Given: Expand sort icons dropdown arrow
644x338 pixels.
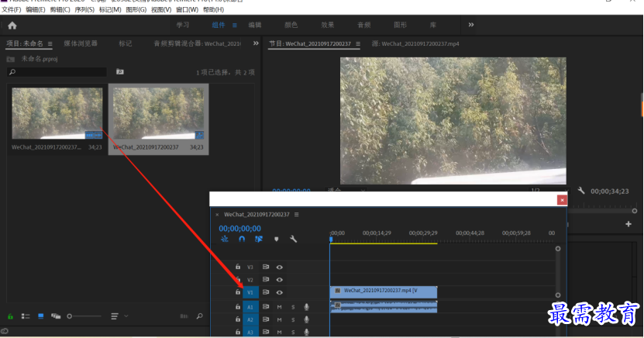Looking at the screenshot, I should tap(126, 316).
